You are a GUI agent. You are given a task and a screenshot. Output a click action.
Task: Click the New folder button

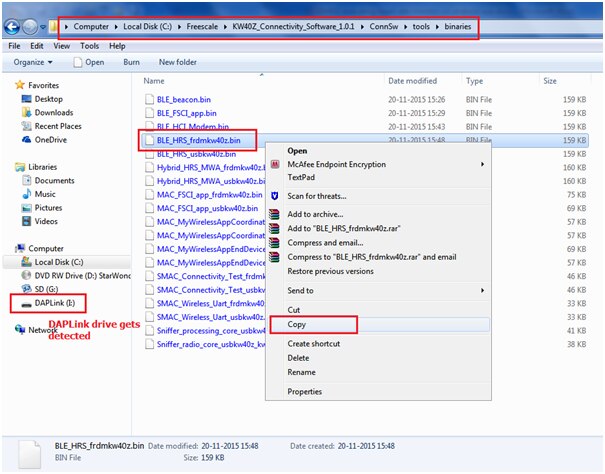click(x=178, y=62)
